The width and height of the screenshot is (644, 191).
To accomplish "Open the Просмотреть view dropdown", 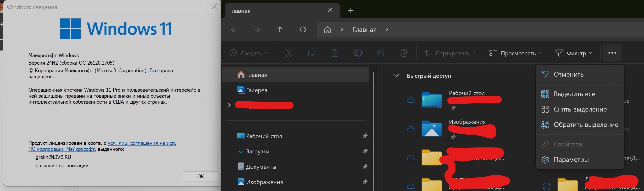I will 515,53.
